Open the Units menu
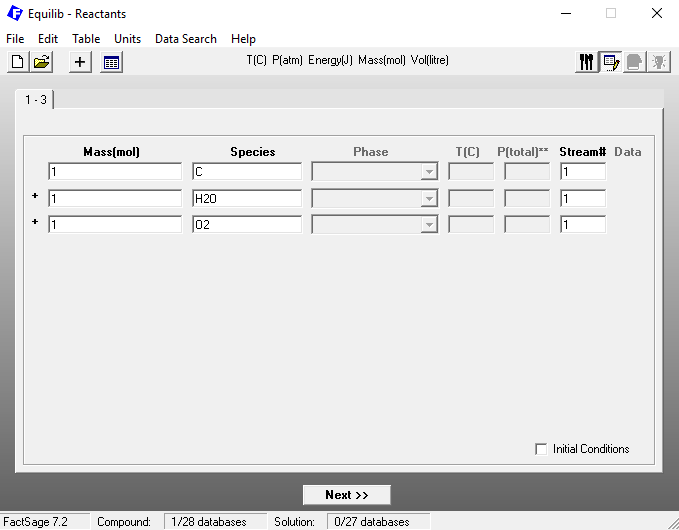679x530 pixels. click(127, 39)
